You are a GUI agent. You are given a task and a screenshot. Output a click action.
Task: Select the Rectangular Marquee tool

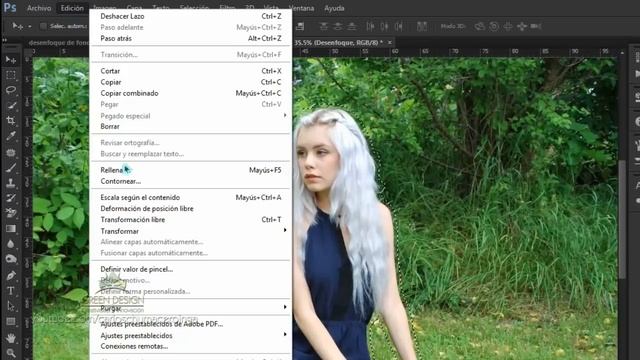[11, 75]
